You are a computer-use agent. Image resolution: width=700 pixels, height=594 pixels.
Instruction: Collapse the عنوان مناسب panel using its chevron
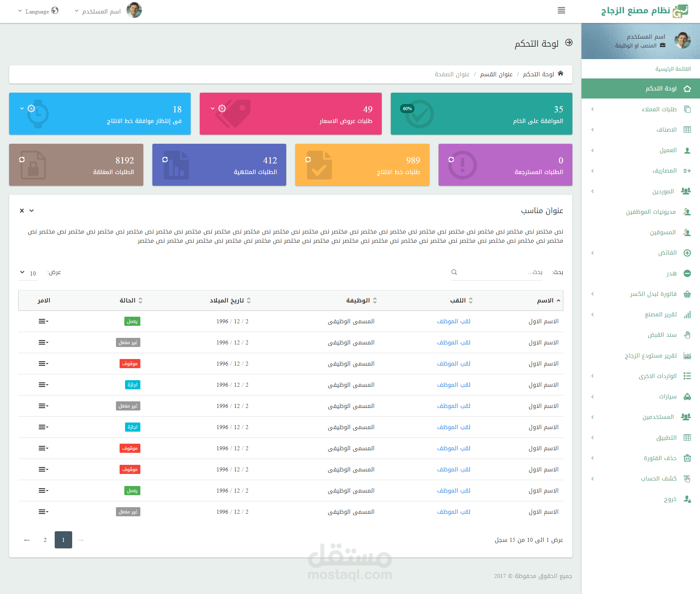(31, 211)
